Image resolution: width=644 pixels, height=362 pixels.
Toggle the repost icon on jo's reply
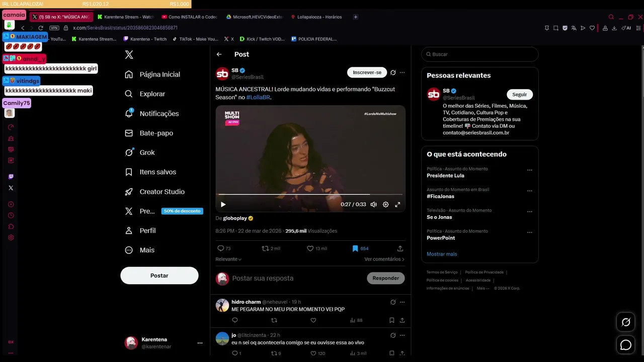point(274,353)
